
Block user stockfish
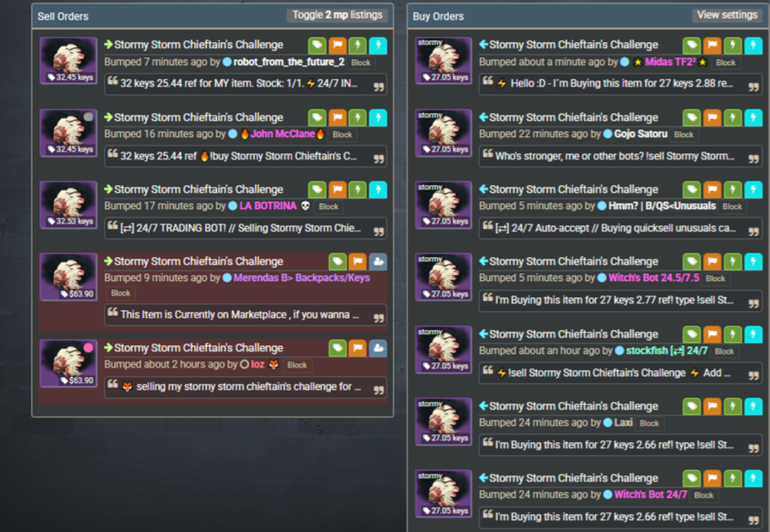click(725, 352)
